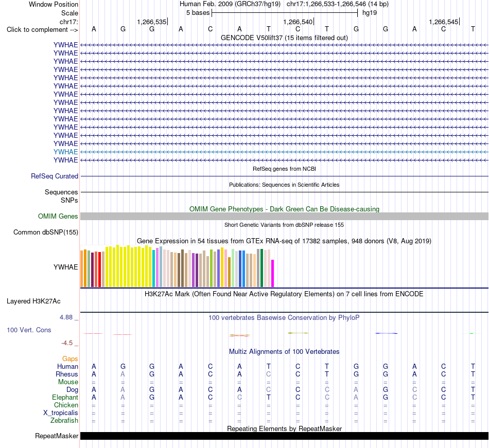Select the 100 Vert. Cons label
The image size is (489, 448).
click(29, 330)
